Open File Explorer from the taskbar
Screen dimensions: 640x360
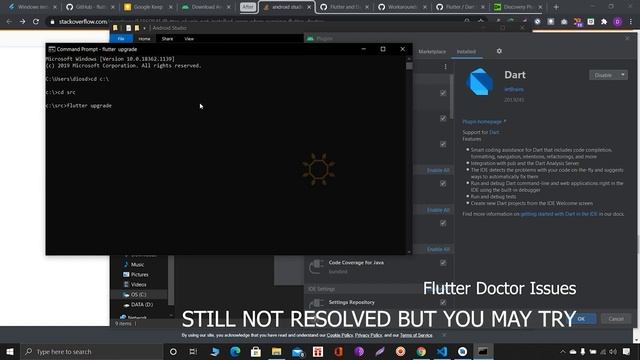(x=276, y=351)
